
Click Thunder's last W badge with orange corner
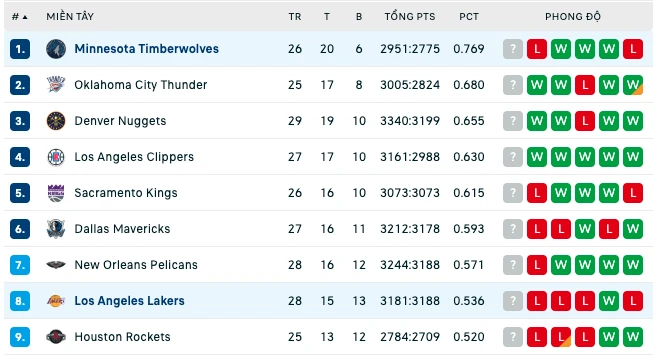click(633, 85)
